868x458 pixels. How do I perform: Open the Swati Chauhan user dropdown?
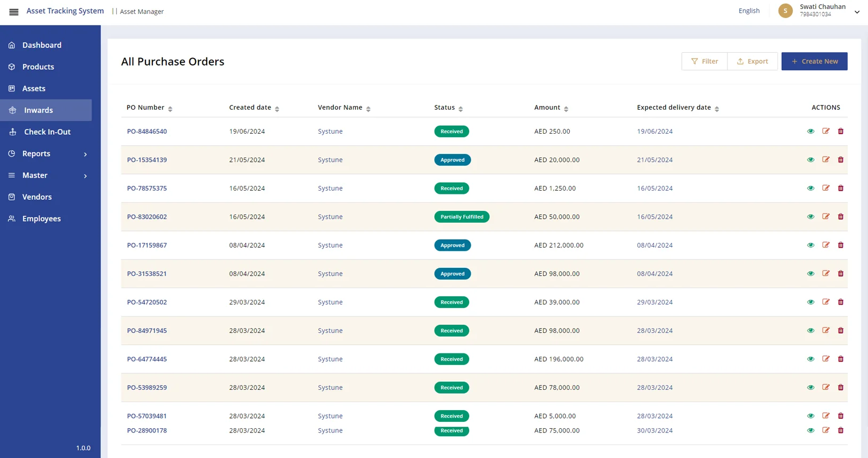coord(857,12)
